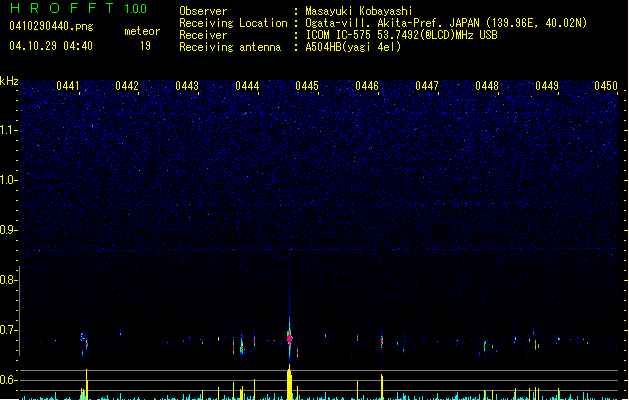
Task: Click the 0448 time marker
Action: click(487, 86)
